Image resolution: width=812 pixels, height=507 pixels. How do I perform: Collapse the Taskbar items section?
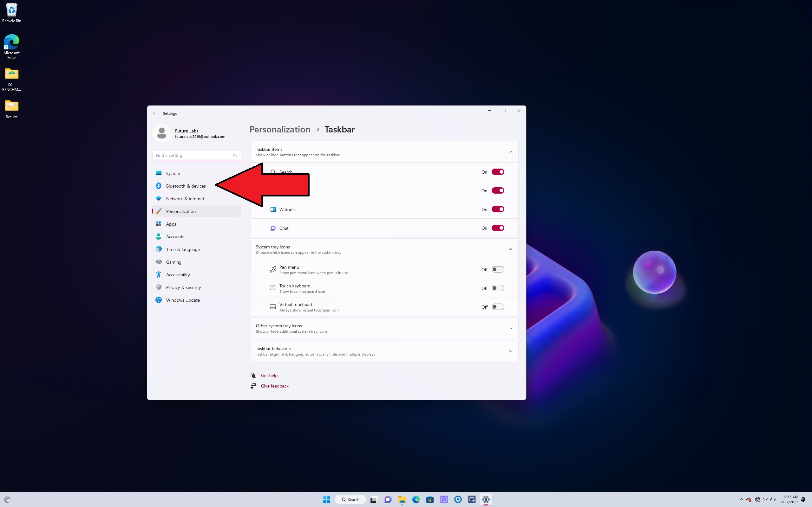click(510, 151)
